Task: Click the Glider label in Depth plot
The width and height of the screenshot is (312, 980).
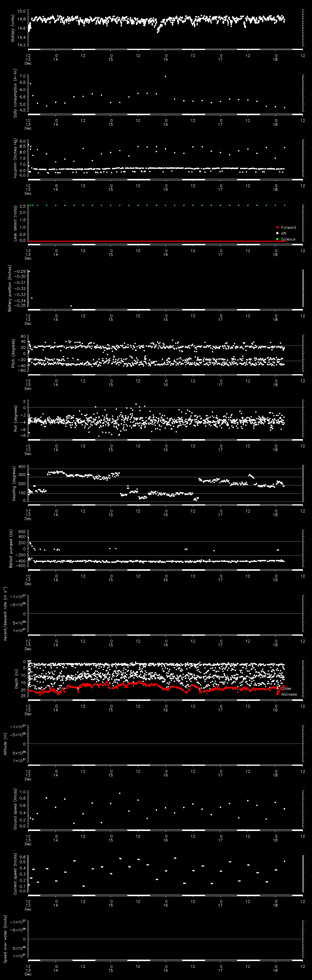Action: 286,689
